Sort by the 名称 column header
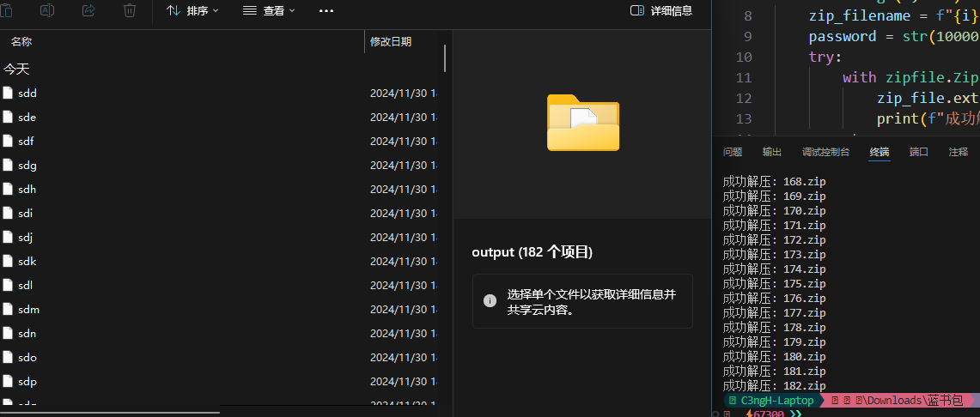 click(x=21, y=41)
